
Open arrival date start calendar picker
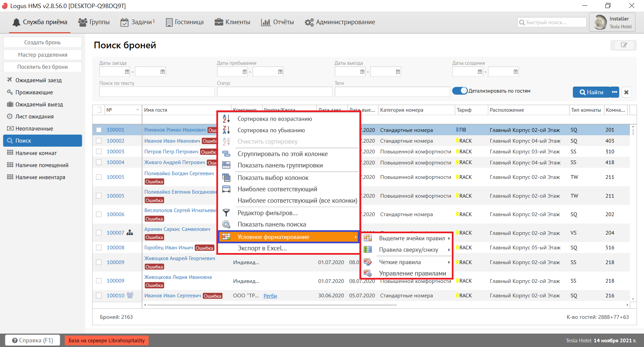[x=127, y=71]
